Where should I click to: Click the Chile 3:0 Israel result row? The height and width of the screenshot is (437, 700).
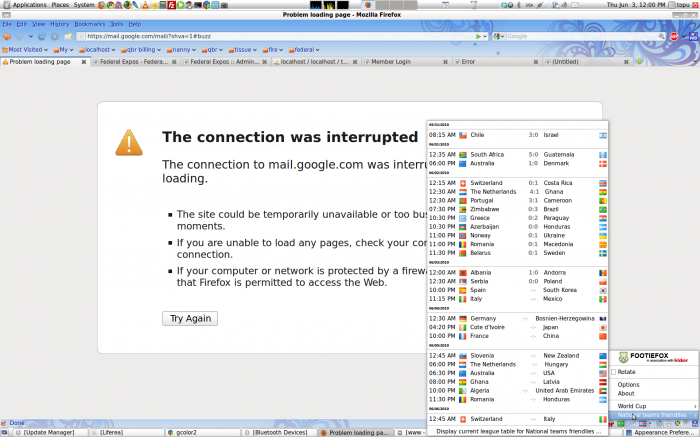(x=517, y=135)
